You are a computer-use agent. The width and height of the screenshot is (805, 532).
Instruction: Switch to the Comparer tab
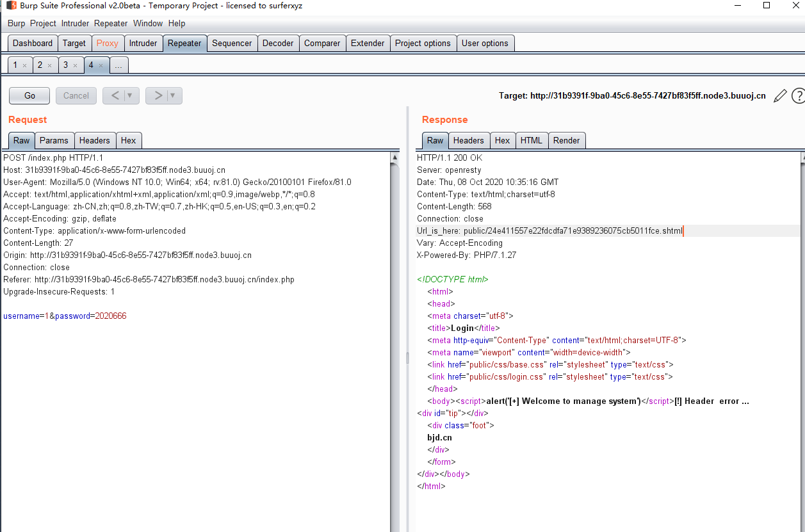[322, 44]
